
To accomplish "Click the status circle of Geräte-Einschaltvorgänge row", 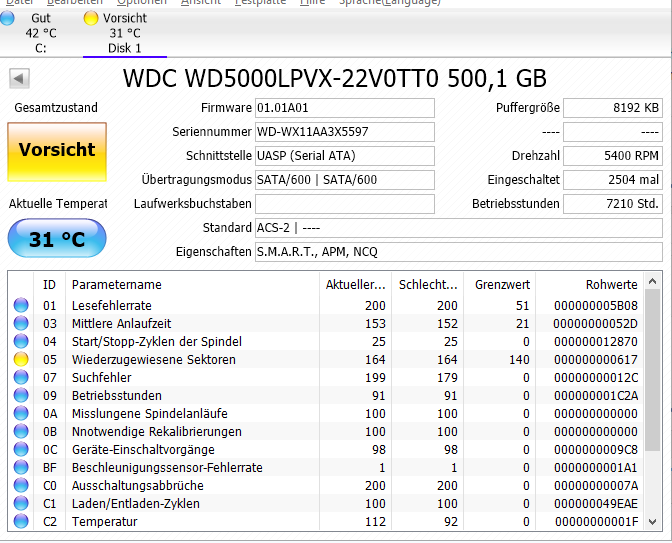I will pyautogui.click(x=21, y=449).
